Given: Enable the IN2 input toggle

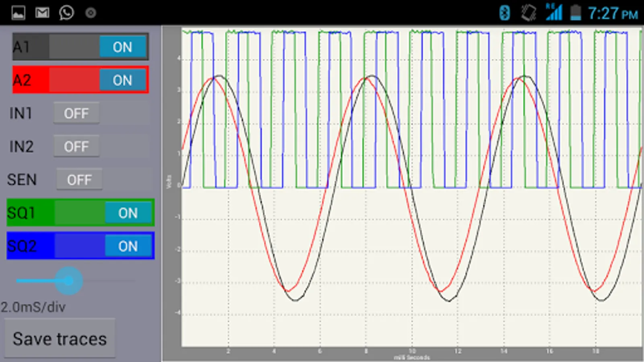Looking at the screenshot, I should click(x=76, y=147).
